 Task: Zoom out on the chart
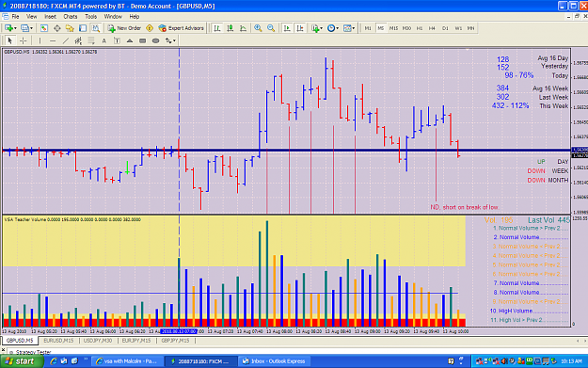(271, 28)
